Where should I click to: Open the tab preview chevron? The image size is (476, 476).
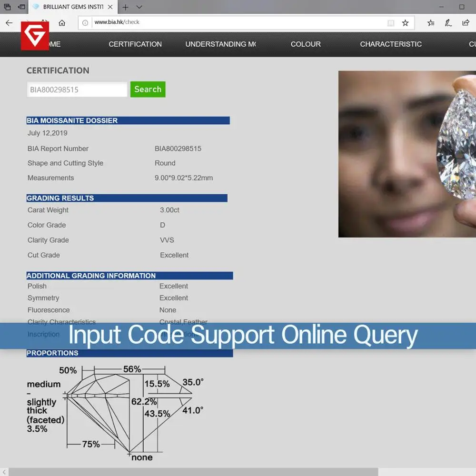point(139,7)
